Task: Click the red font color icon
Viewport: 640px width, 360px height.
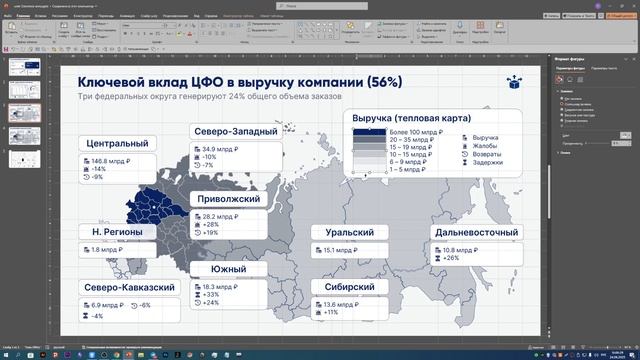Action: point(189,34)
